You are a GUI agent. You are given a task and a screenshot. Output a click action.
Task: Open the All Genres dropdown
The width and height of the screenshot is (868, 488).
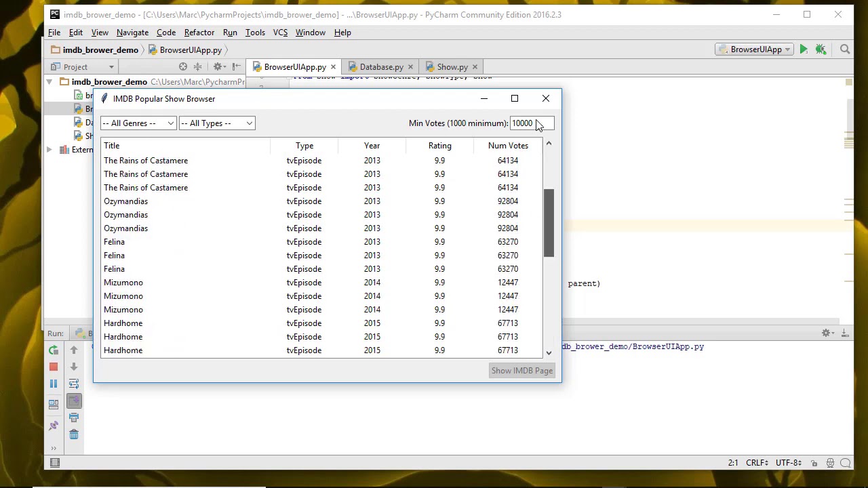pos(138,123)
